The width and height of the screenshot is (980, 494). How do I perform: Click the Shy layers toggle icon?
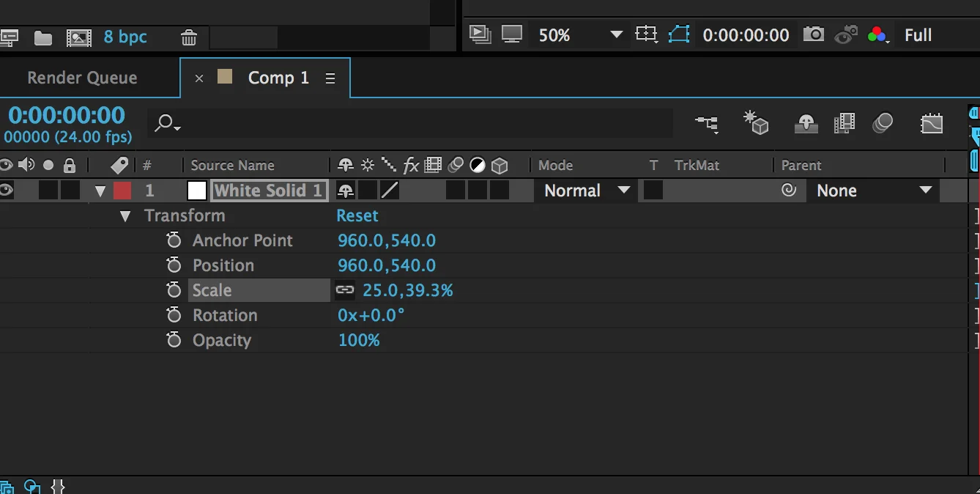pos(806,123)
